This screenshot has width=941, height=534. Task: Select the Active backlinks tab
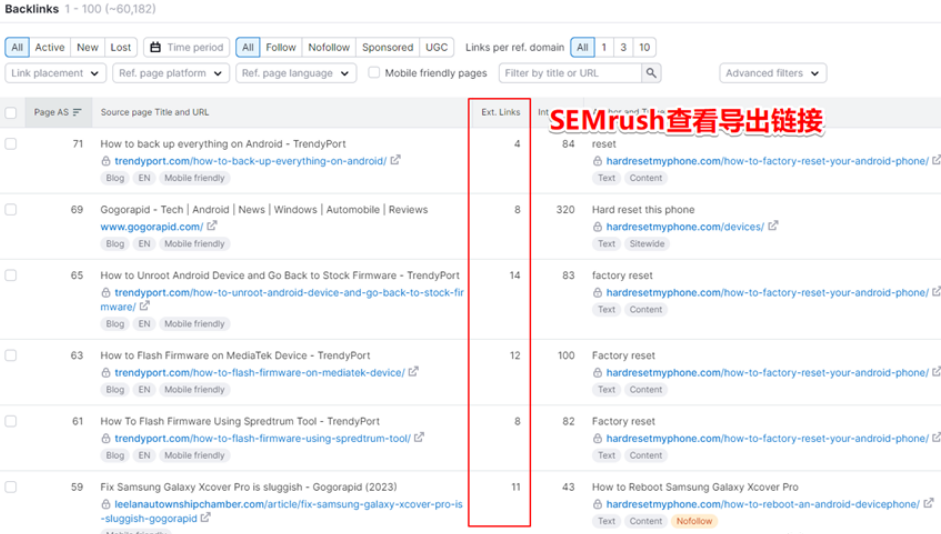click(x=49, y=47)
